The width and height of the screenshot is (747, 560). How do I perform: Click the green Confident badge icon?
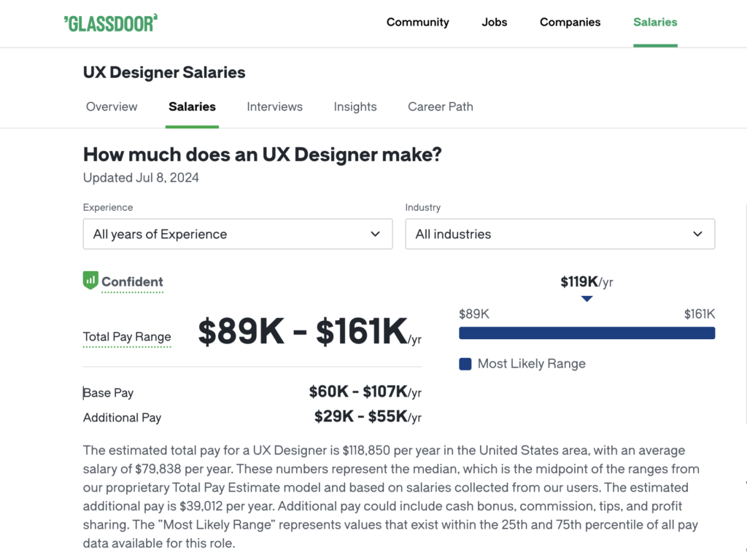click(90, 281)
